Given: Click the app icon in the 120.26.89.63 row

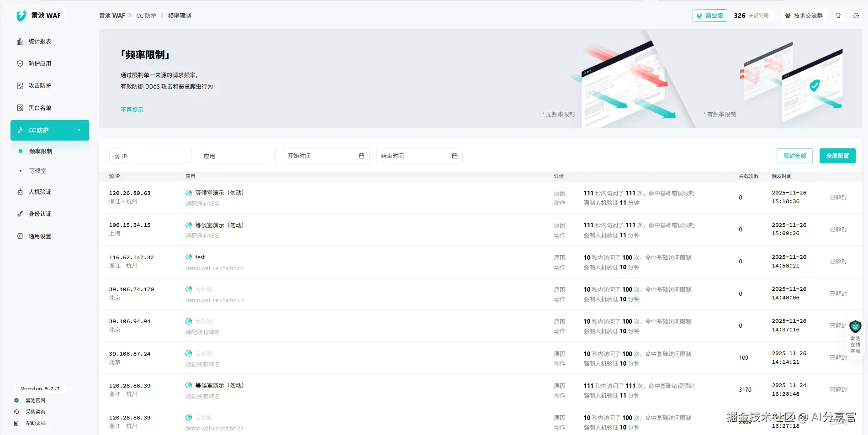Looking at the screenshot, I should 189,193.
